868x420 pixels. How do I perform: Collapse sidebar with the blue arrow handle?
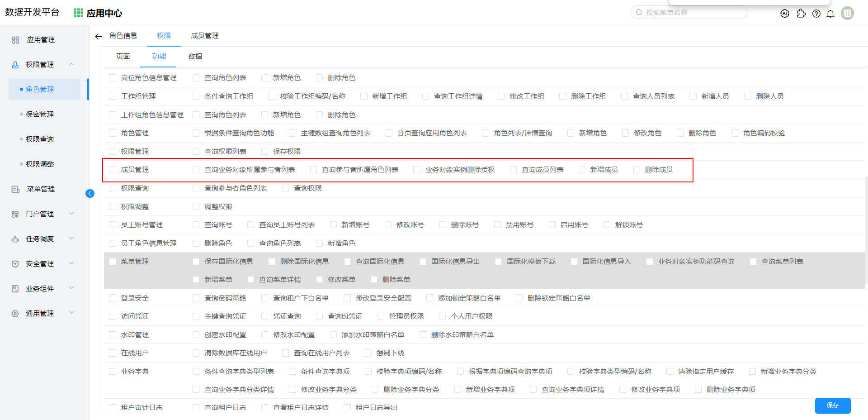[x=90, y=194]
